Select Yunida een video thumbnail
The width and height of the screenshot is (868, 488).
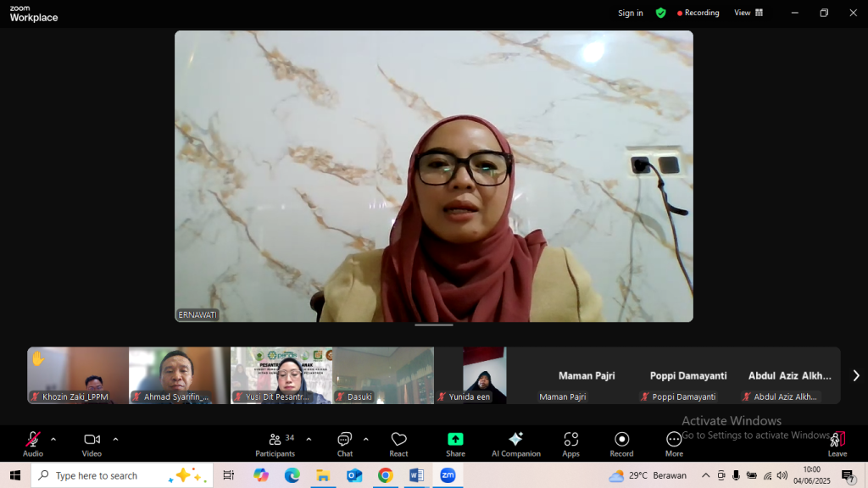click(484, 375)
